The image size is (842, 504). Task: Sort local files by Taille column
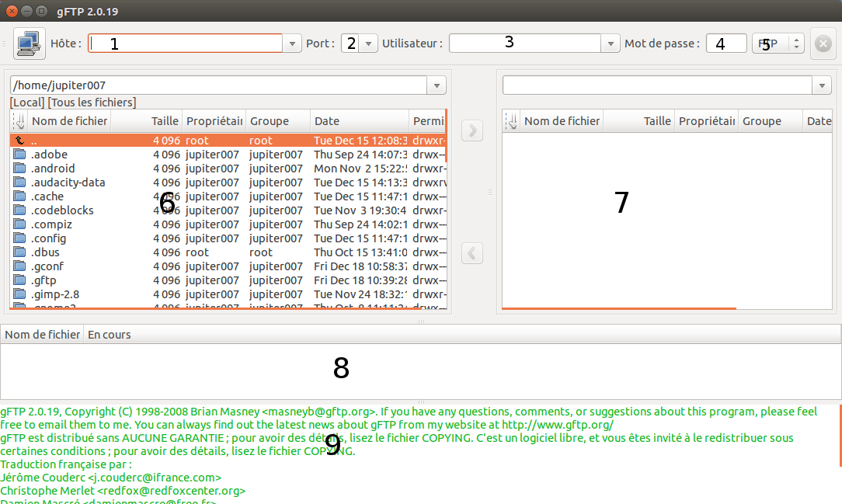(x=147, y=121)
